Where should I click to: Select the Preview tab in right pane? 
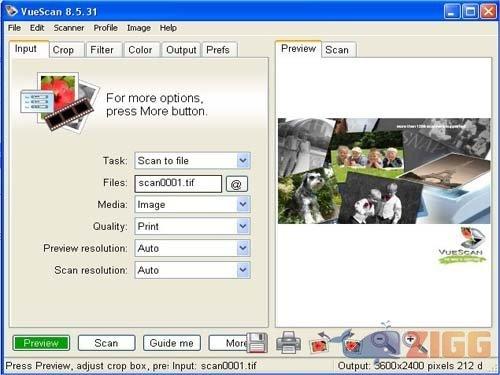click(298, 49)
